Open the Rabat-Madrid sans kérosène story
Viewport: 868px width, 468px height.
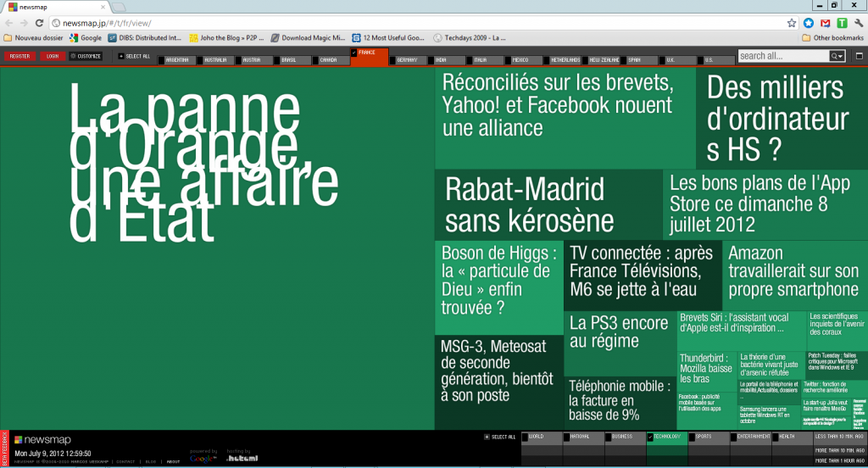[548, 204]
